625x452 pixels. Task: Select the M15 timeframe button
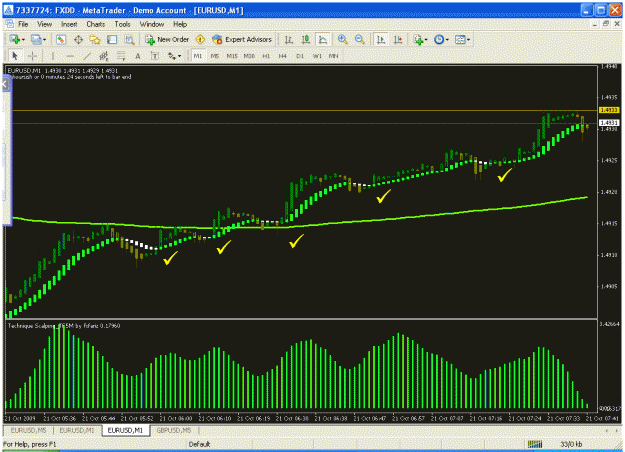coord(232,56)
